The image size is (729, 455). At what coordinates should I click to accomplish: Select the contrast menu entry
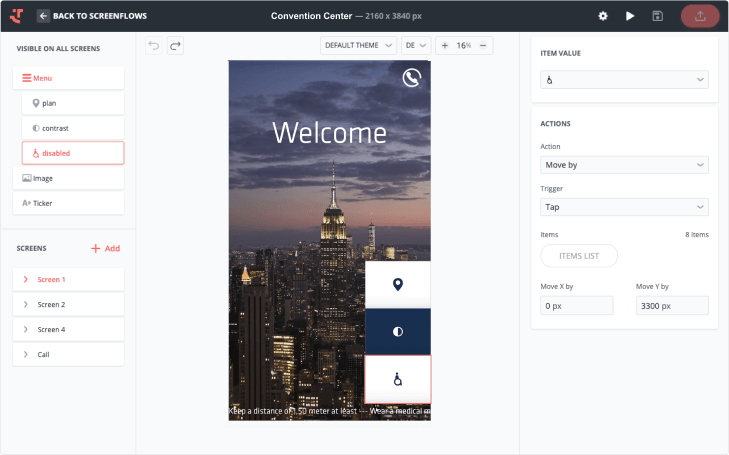click(73, 128)
